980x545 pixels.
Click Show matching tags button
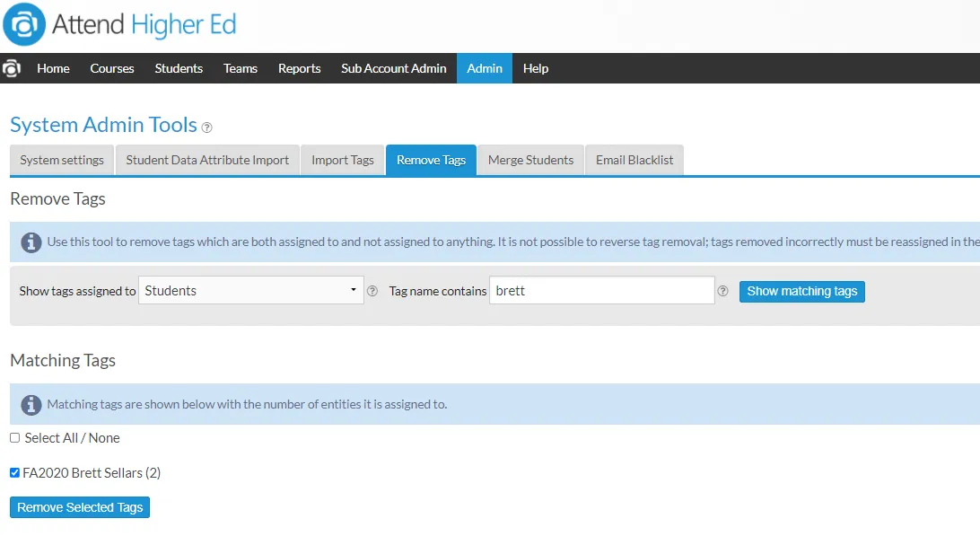click(802, 291)
